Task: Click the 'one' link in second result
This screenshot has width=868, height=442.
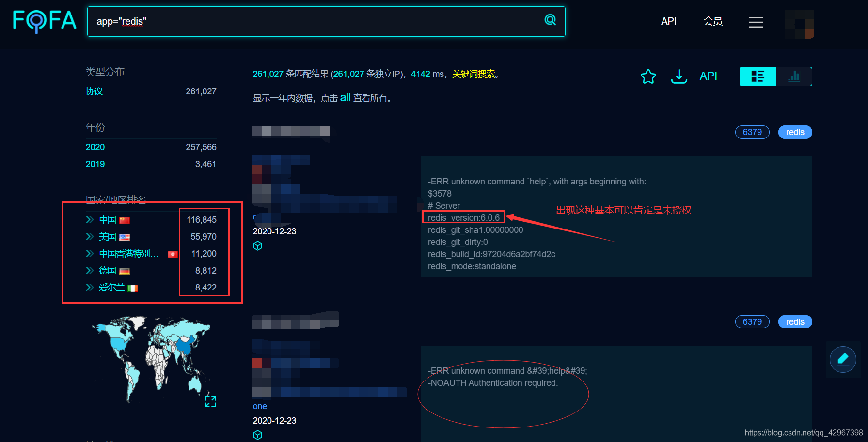Action: point(260,406)
